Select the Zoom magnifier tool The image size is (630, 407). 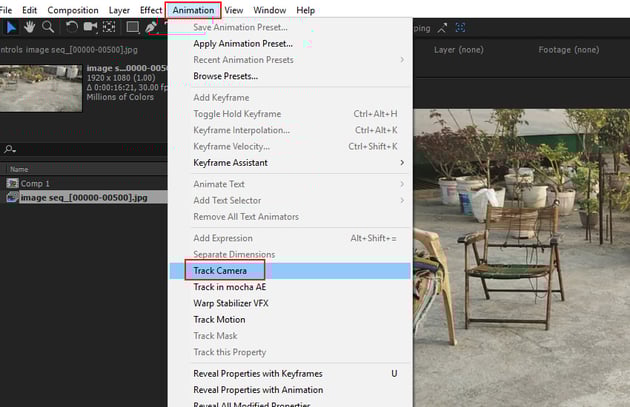pyautogui.click(x=48, y=27)
